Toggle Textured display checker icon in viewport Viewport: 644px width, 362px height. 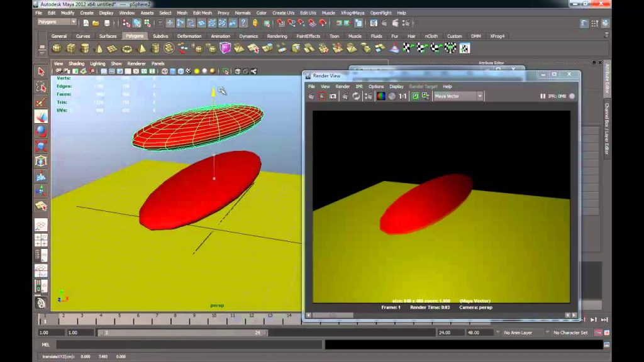189,72
